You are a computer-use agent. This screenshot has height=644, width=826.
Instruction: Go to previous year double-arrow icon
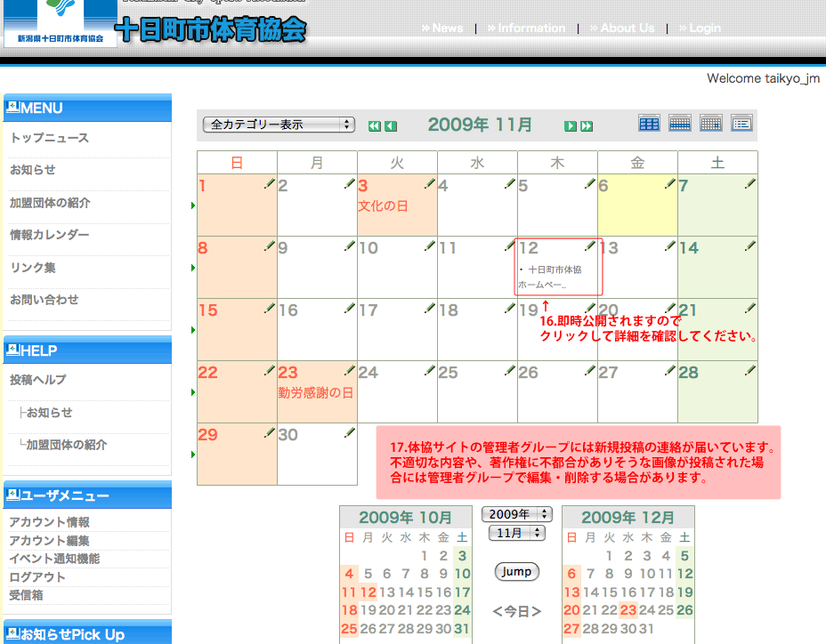pos(374,125)
